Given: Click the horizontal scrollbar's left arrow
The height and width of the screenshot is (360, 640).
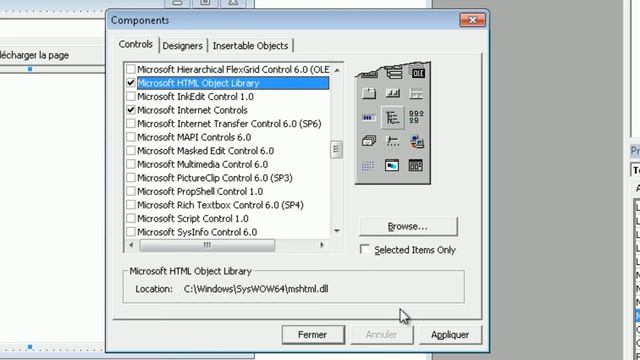Looking at the screenshot, I should 131,245.
